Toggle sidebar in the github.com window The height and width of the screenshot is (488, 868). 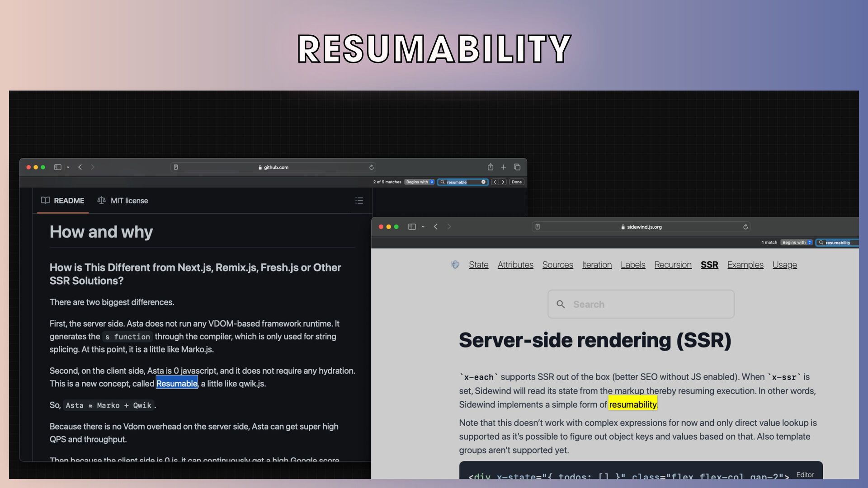tap(58, 167)
